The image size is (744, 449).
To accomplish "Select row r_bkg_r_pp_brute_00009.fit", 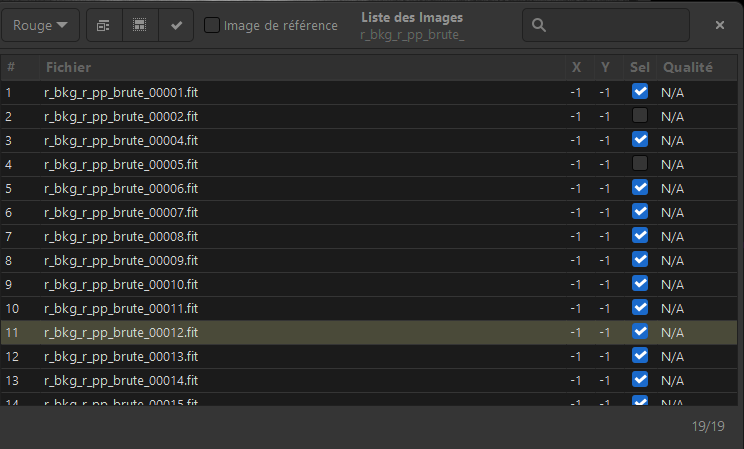I will click(121, 260).
